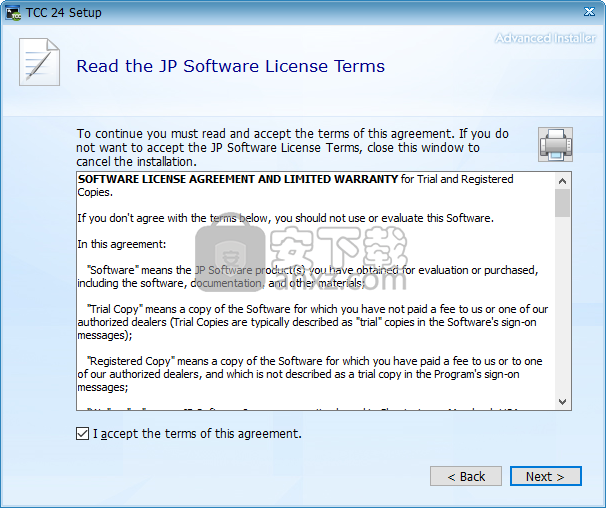Return to the previous step with Back
This screenshot has width=606, height=508.
coord(466,476)
